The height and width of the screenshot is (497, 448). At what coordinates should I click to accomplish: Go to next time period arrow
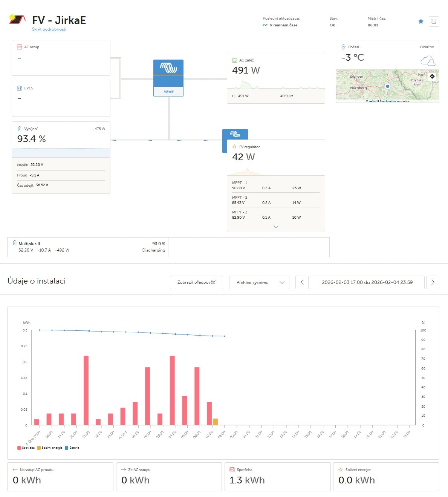pos(433,282)
